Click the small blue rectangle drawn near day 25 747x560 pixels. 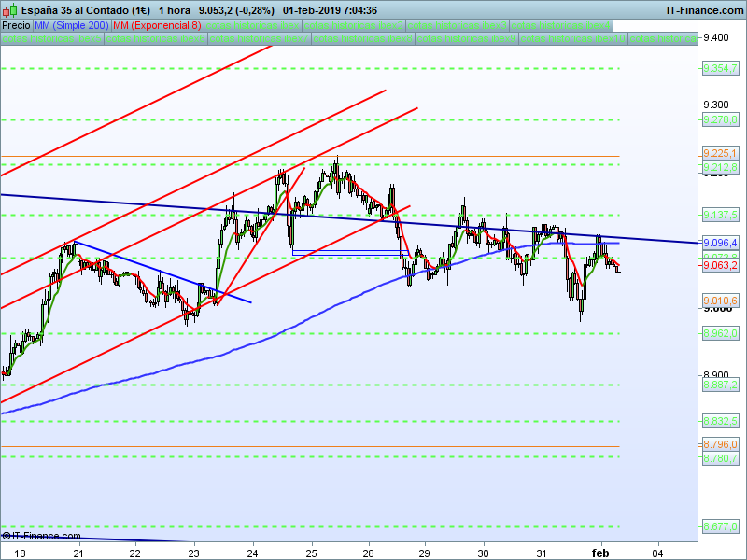click(x=350, y=253)
